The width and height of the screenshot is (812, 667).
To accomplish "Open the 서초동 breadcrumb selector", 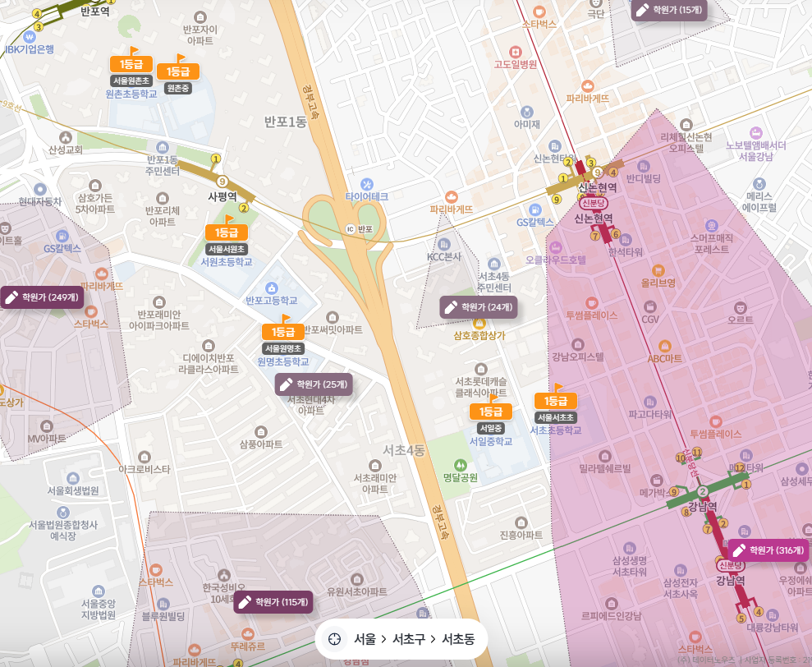I will 458,639.
